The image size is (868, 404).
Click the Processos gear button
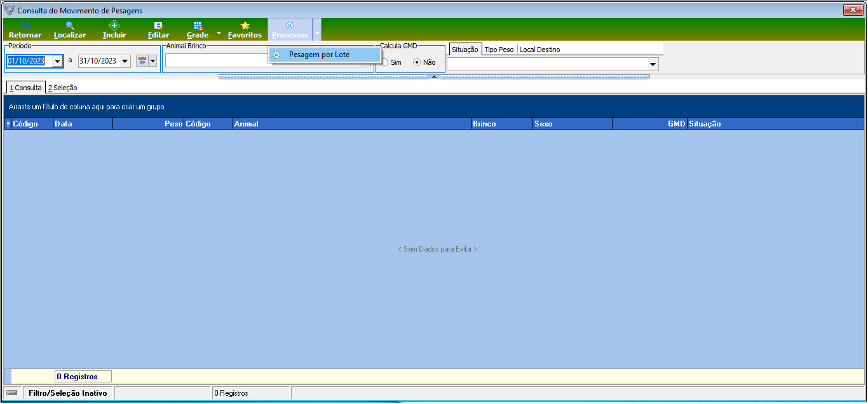tap(290, 30)
